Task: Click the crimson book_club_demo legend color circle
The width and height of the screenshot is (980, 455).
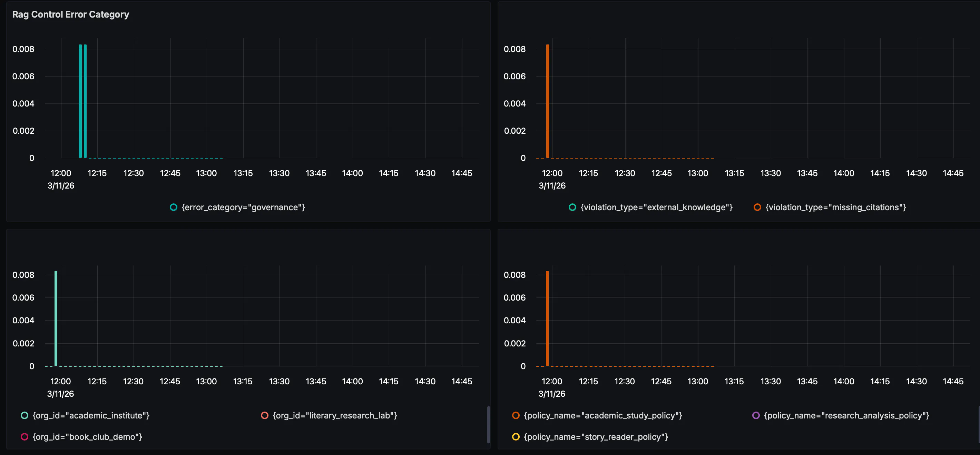Action: coord(24,437)
